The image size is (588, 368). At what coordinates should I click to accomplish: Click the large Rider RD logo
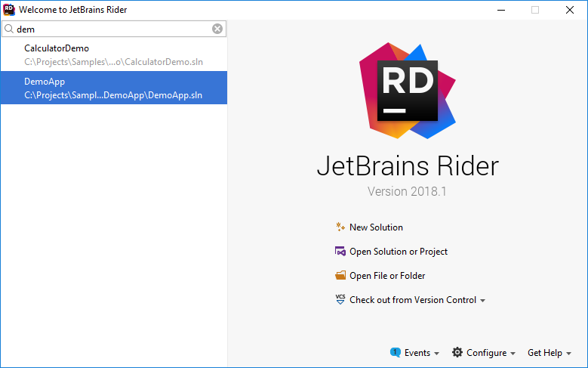click(408, 92)
